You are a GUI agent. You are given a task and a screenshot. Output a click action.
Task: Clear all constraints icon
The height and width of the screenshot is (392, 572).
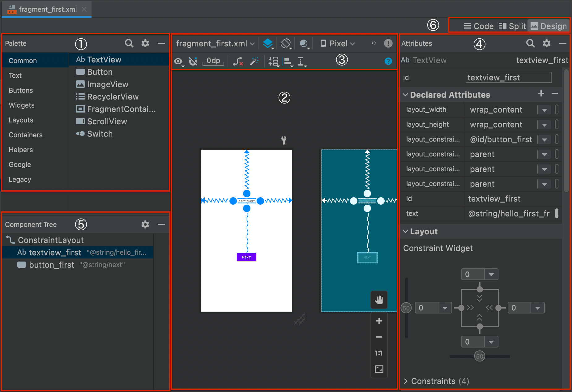click(x=238, y=61)
